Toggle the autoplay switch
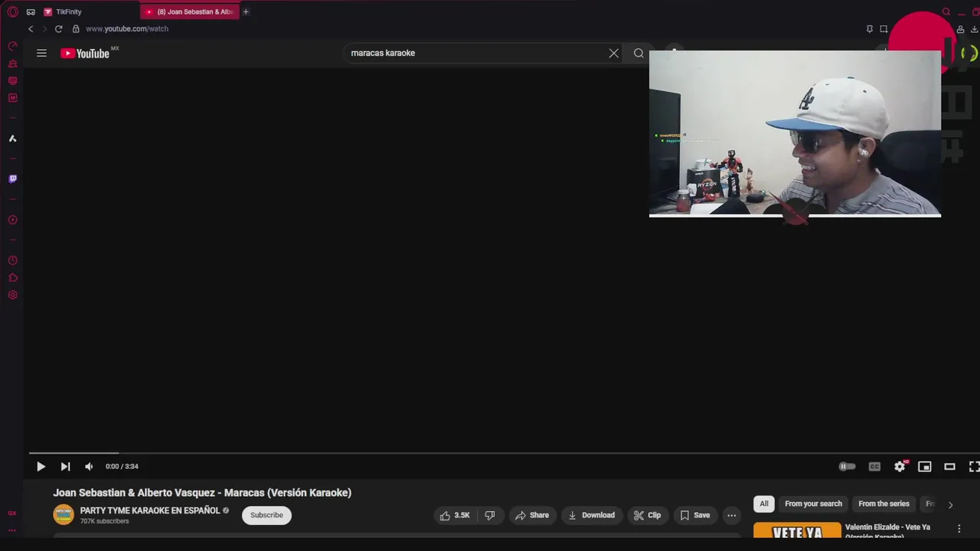The width and height of the screenshot is (980, 551). 847,466
